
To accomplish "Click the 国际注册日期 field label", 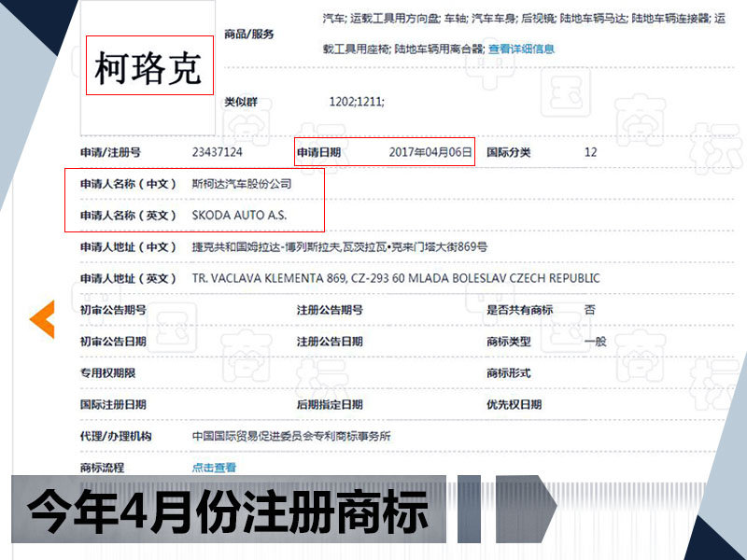I will (113, 404).
